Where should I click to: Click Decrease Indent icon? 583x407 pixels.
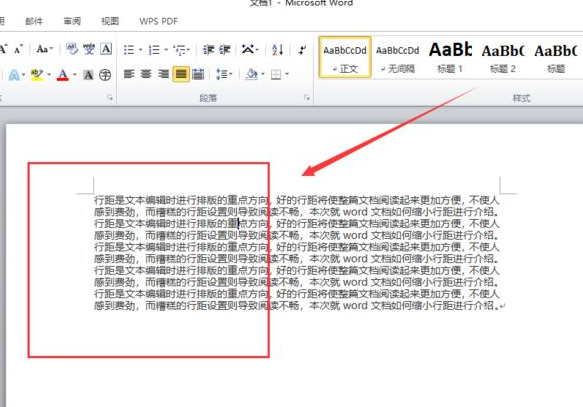tap(209, 49)
